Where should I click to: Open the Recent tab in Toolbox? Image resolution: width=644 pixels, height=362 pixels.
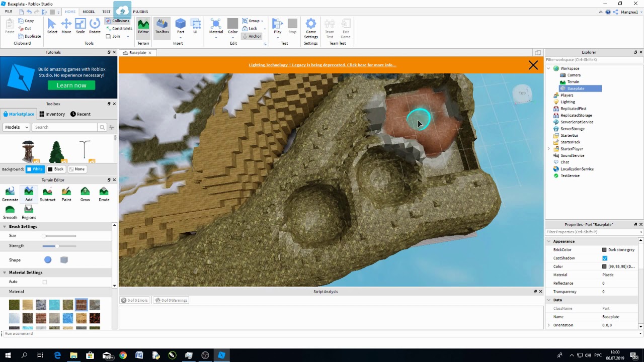pyautogui.click(x=80, y=114)
